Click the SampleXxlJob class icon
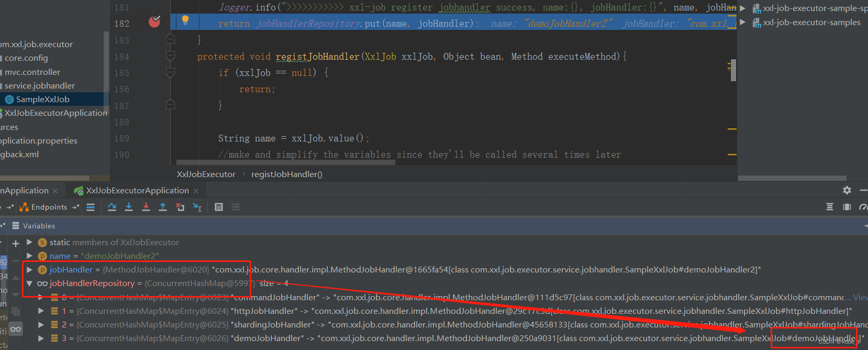The image size is (868, 350). click(x=9, y=100)
